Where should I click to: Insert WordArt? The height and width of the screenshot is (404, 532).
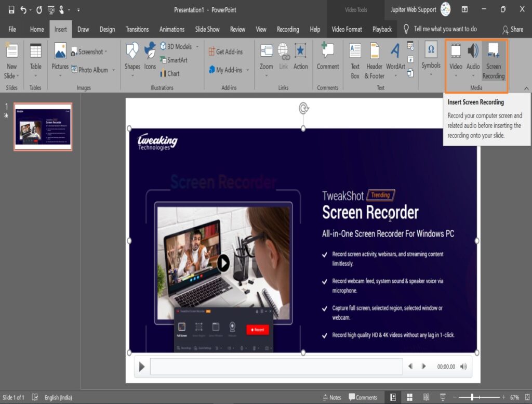[395, 59]
